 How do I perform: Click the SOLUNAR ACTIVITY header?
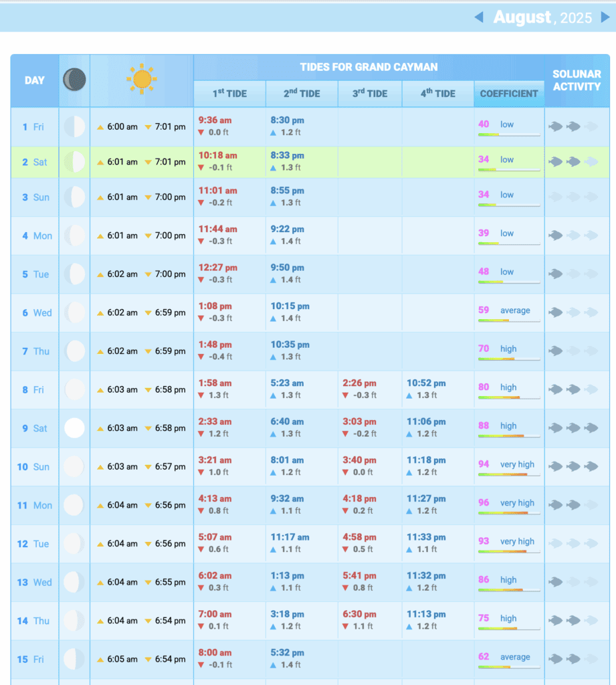point(577,80)
